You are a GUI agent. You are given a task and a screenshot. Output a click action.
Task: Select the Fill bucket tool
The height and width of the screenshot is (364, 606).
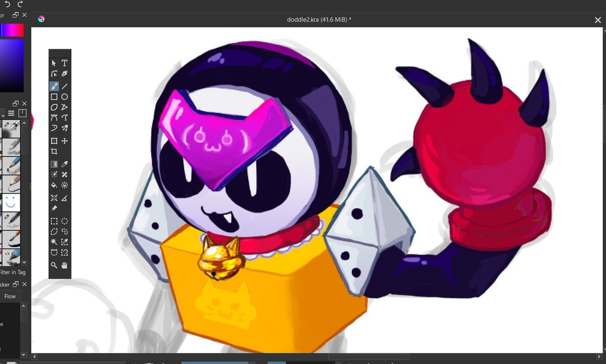54,185
